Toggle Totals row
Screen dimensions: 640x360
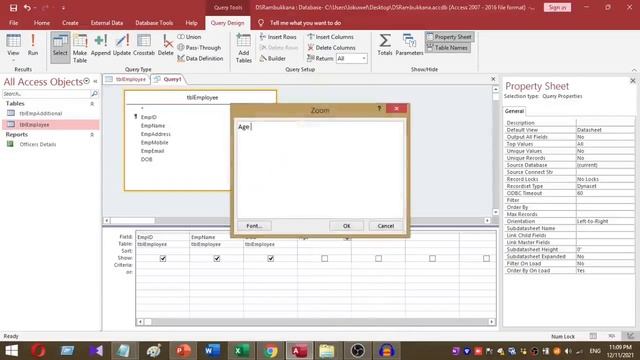[384, 45]
